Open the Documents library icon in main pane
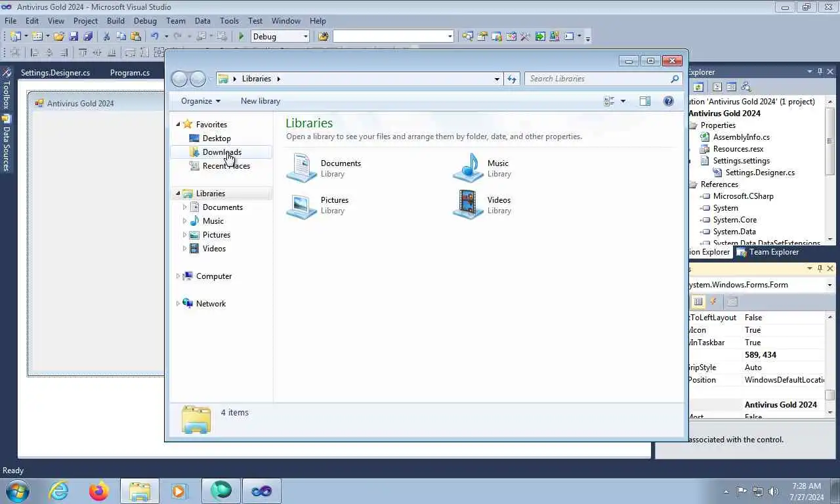 (x=302, y=168)
